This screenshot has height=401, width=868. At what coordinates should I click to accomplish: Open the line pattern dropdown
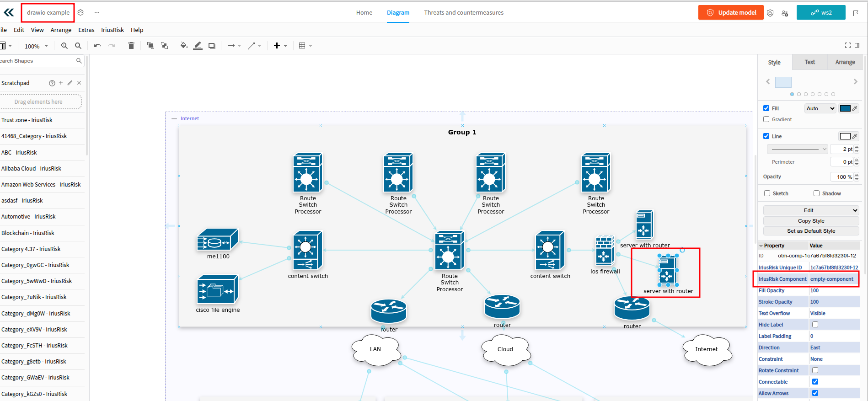(x=798, y=149)
